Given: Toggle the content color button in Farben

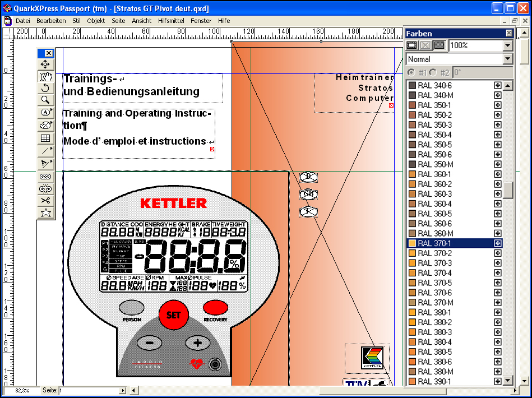Looking at the screenshot, I should tap(425, 45).
